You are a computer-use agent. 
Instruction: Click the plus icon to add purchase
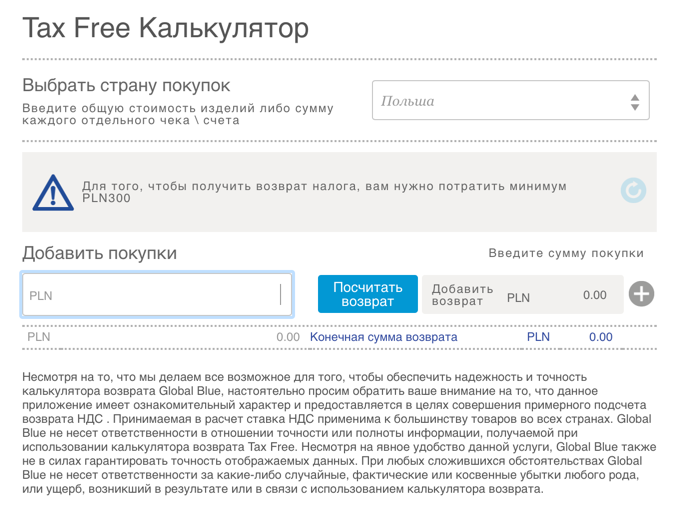tap(642, 294)
